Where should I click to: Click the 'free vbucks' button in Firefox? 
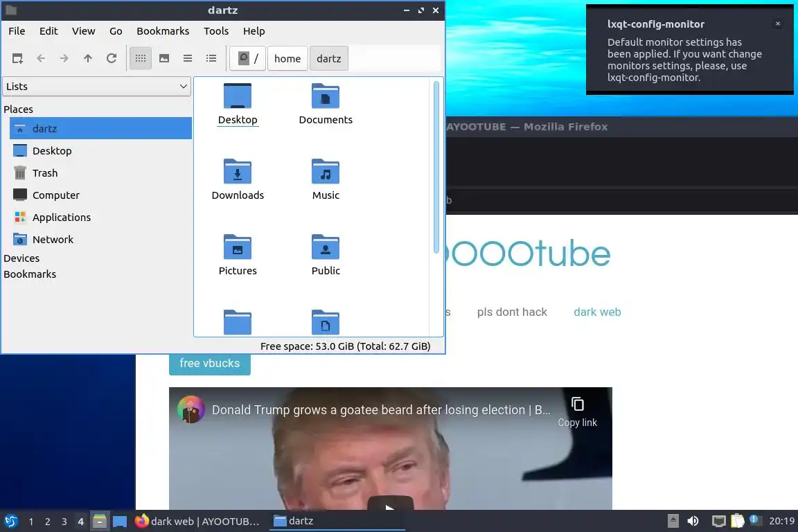pyautogui.click(x=210, y=364)
